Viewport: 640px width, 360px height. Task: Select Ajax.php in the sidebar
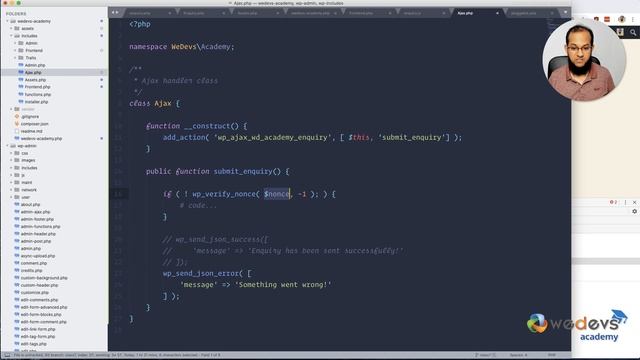click(33, 73)
